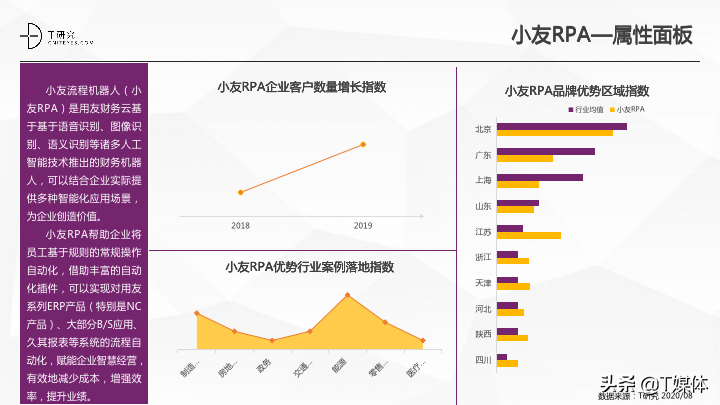Click the 能源 axis label
The height and width of the screenshot is (405, 720).
pos(339,366)
